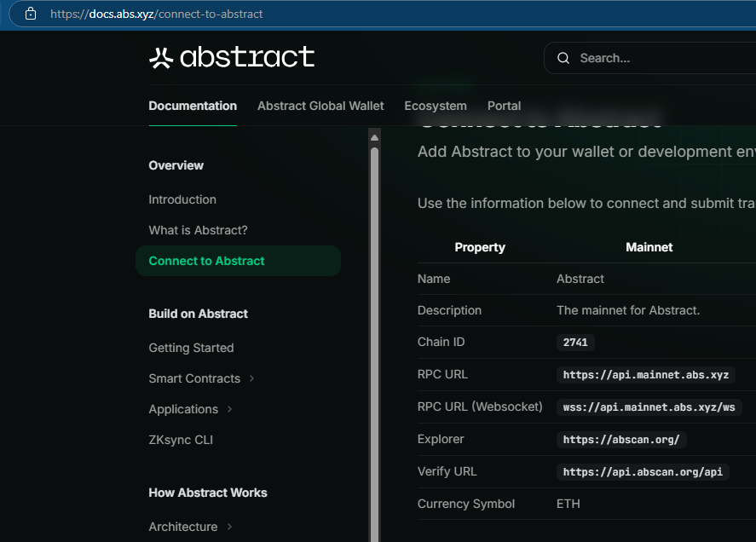The height and width of the screenshot is (542, 756).
Task: Click the Chain ID value 2741
Action: pyautogui.click(x=575, y=343)
